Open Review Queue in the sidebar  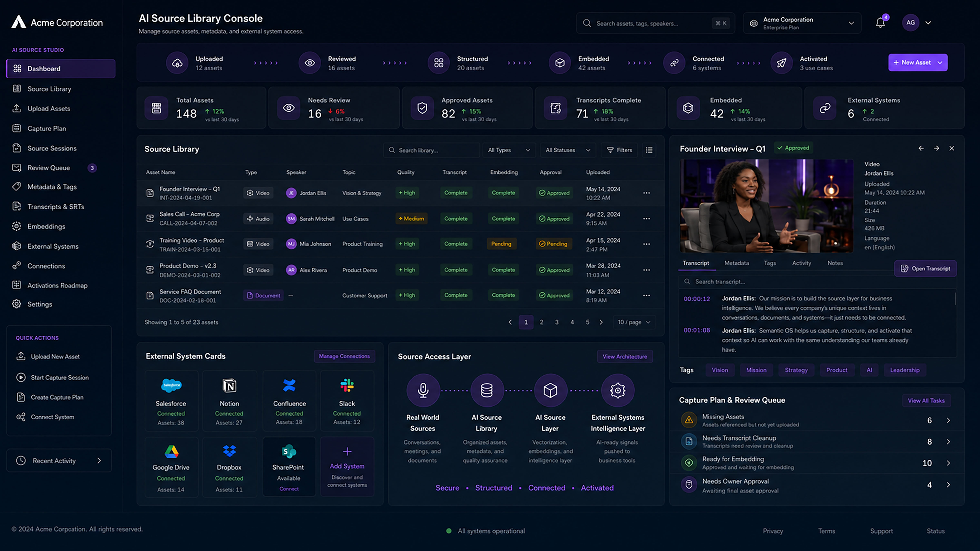pos(60,167)
